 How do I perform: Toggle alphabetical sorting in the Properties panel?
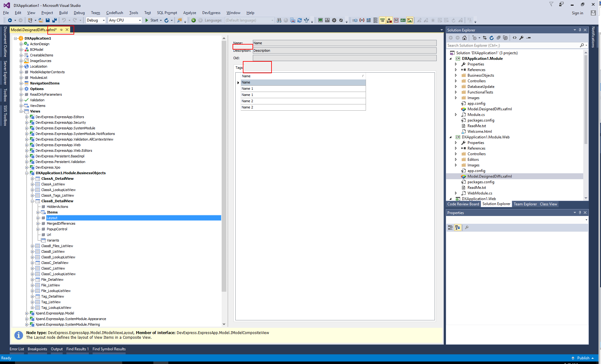tap(458, 228)
